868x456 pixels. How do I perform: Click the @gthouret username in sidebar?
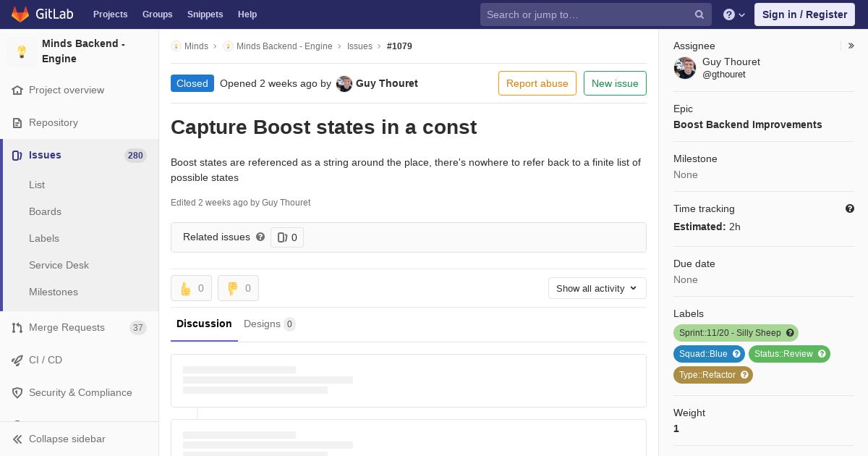(x=724, y=75)
